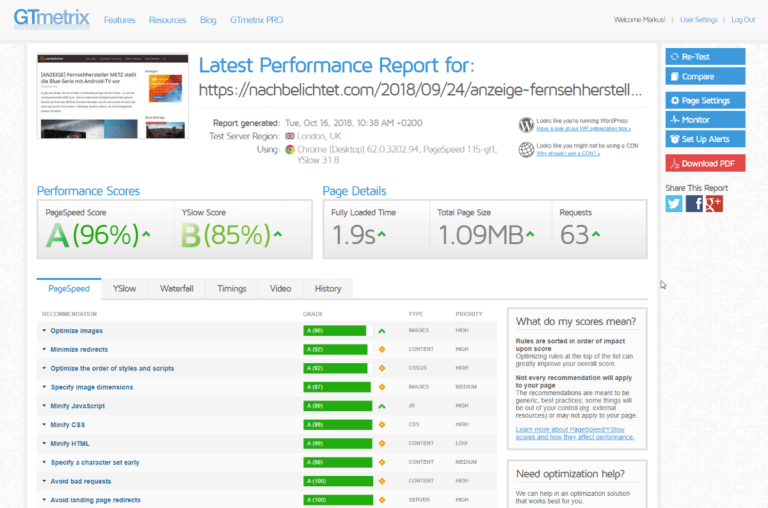Share report on Google Plus icon

pos(714,203)
